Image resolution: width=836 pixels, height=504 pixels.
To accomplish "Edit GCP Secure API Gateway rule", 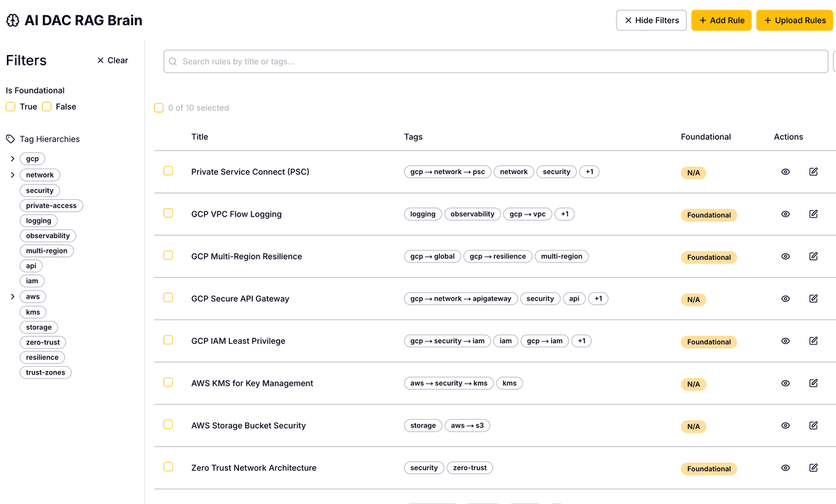I will pyautogui.click(x=813, y=299).
